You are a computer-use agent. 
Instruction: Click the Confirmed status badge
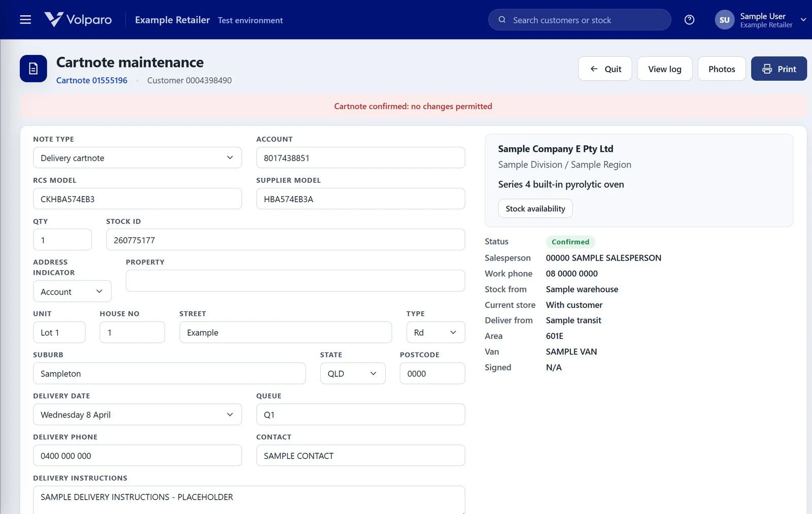(570, 242)
